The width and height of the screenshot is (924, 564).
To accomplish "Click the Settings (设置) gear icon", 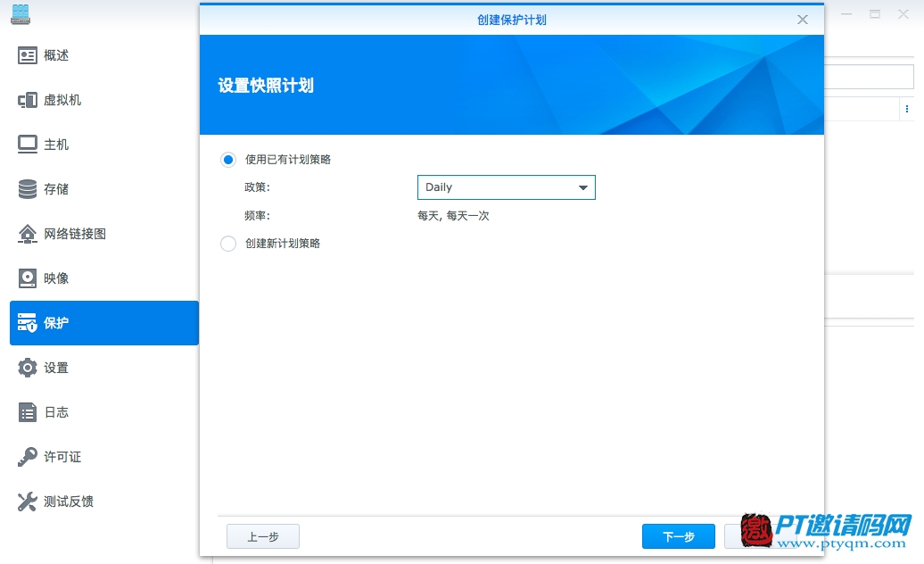I will click(x=28, y=368).
